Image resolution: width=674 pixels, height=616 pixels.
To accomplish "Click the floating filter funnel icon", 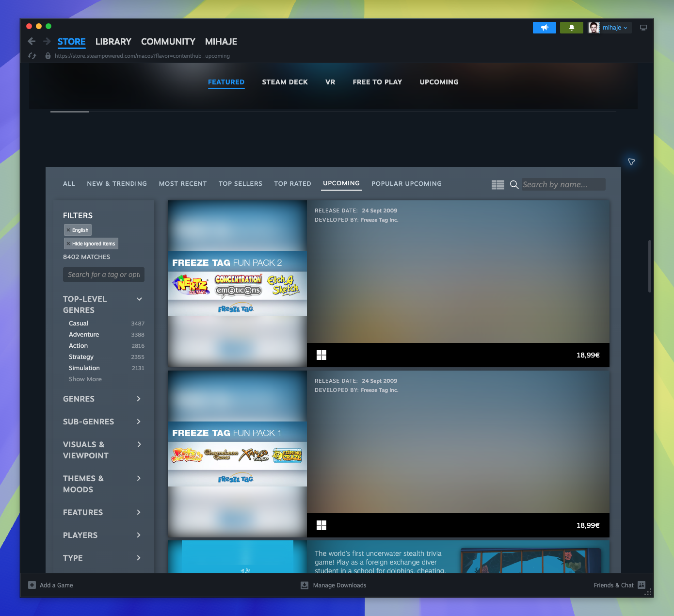I will click(631, 162).
